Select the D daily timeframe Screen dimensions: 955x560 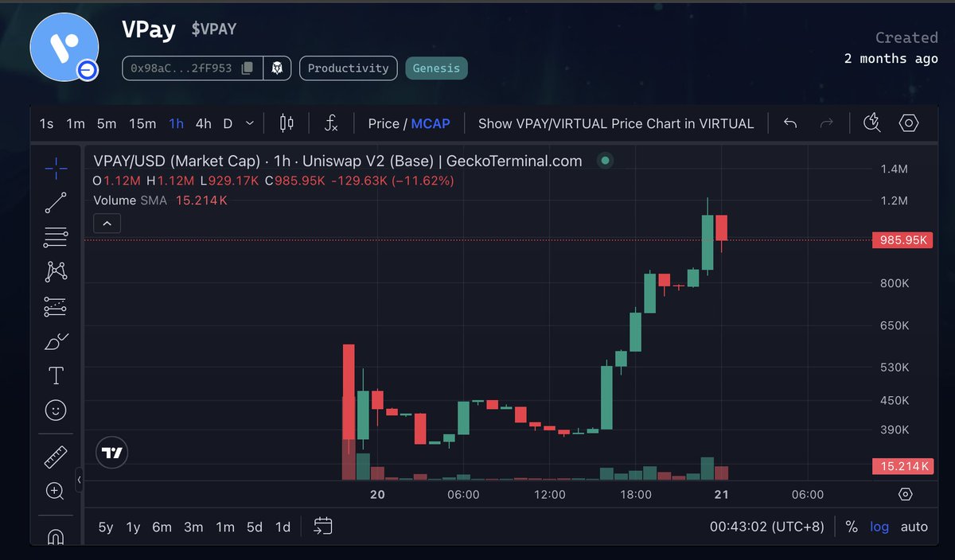(228, 123)
